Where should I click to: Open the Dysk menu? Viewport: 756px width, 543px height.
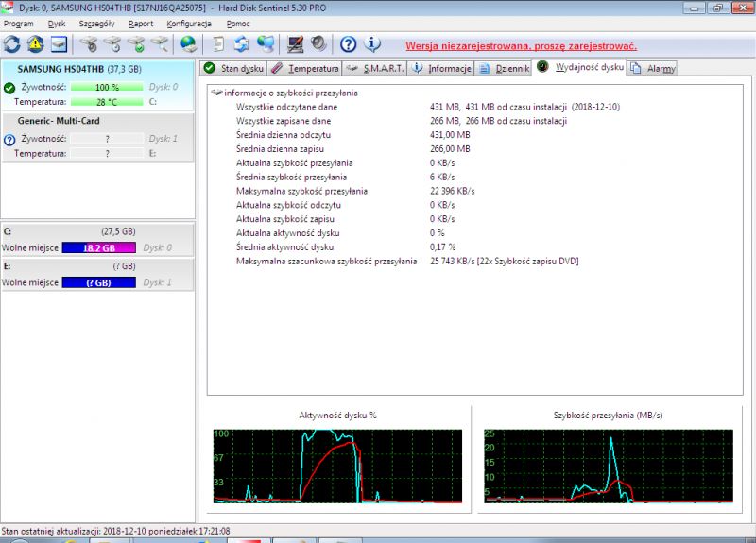pos(57,24)
